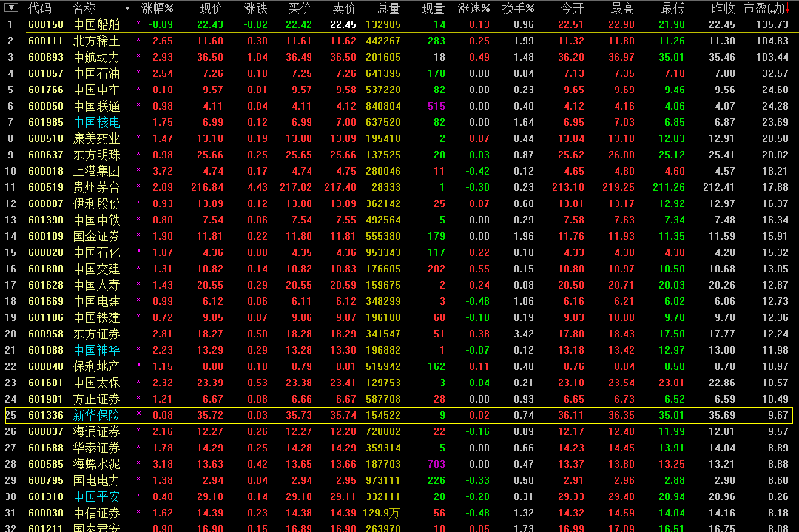Image resolution: width=799 pixels, height=532 pixels.
Task: Select stock 中国船舶 in the list
Action: point(97,24)
